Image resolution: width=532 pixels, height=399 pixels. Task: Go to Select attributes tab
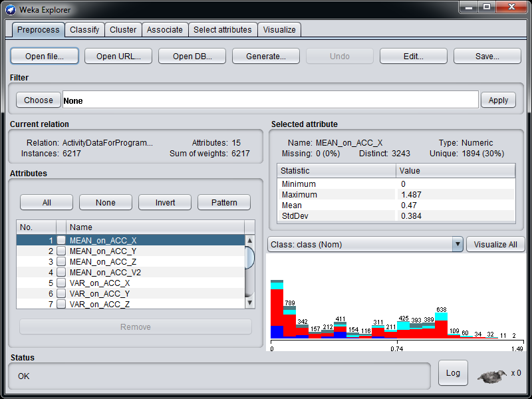pos(223,30)
